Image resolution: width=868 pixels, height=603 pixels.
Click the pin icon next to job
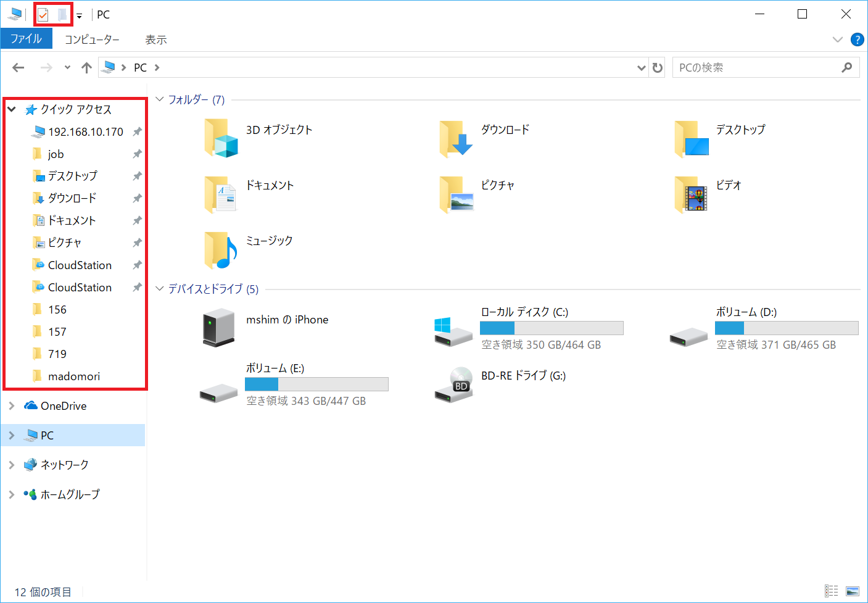pos(137,154)
